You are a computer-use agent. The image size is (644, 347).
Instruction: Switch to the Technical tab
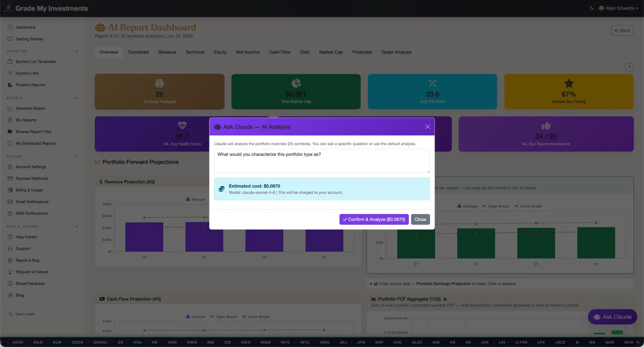click(x=195, y=52)
